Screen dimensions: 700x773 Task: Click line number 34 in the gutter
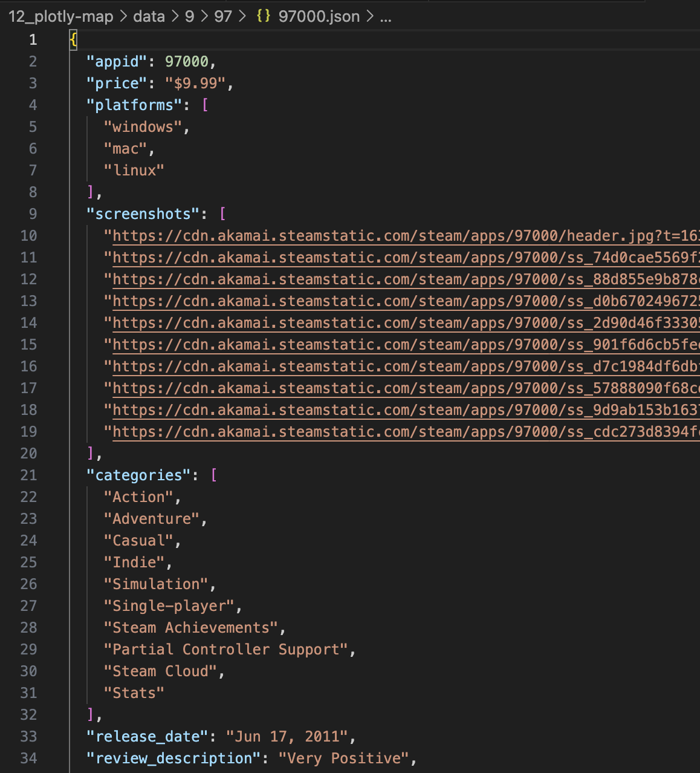[28, 758]
